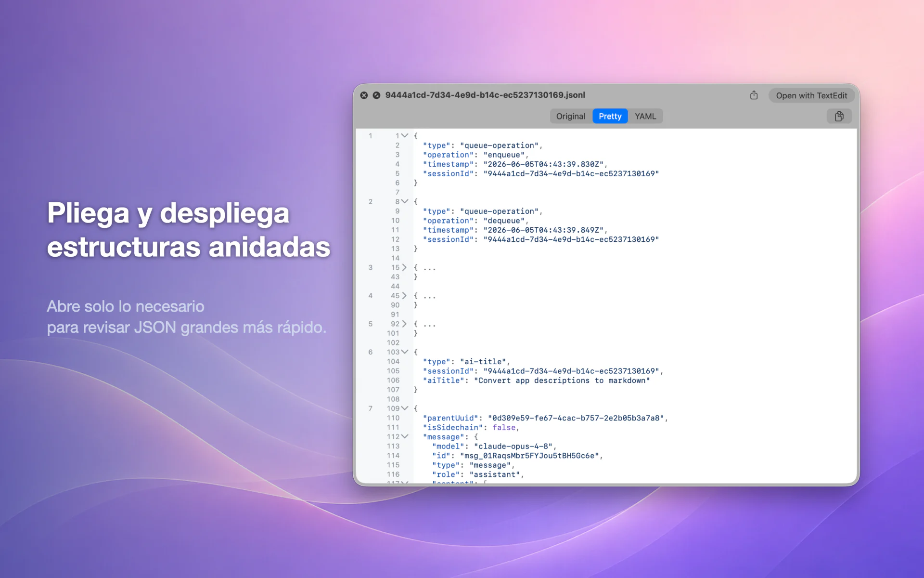924x578 pixels.
Task: Click the open-in-full-screen circle icon
Action: (376, 95)
